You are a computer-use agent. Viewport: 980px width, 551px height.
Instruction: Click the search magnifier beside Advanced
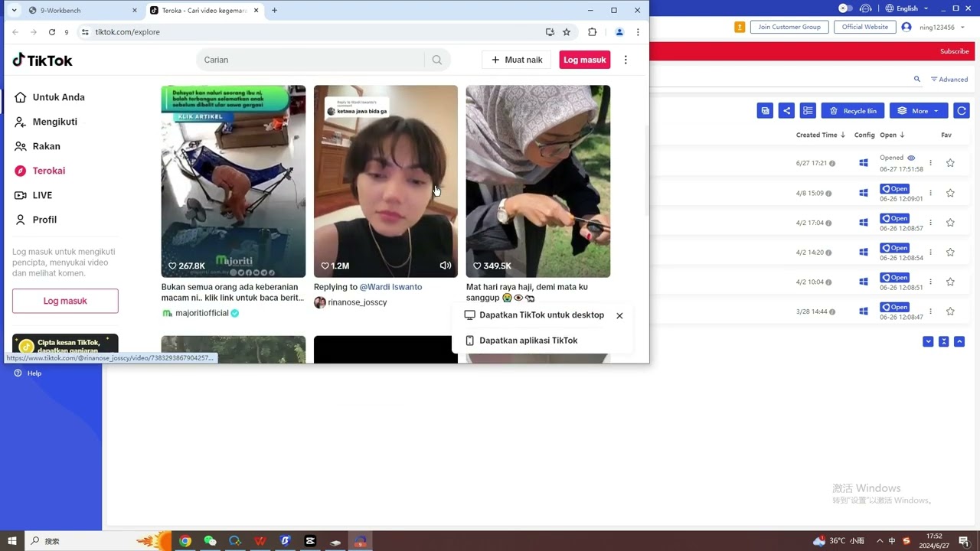click(917, 80)
